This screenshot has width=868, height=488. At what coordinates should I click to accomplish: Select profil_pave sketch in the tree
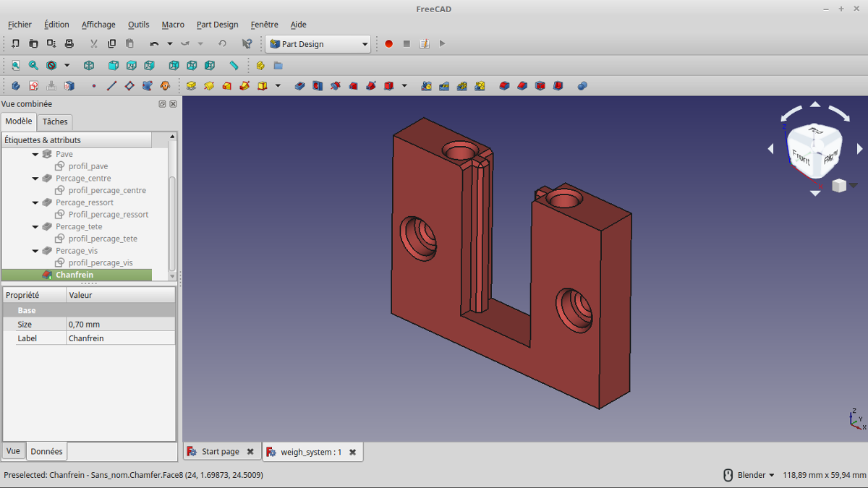point(88,166)
